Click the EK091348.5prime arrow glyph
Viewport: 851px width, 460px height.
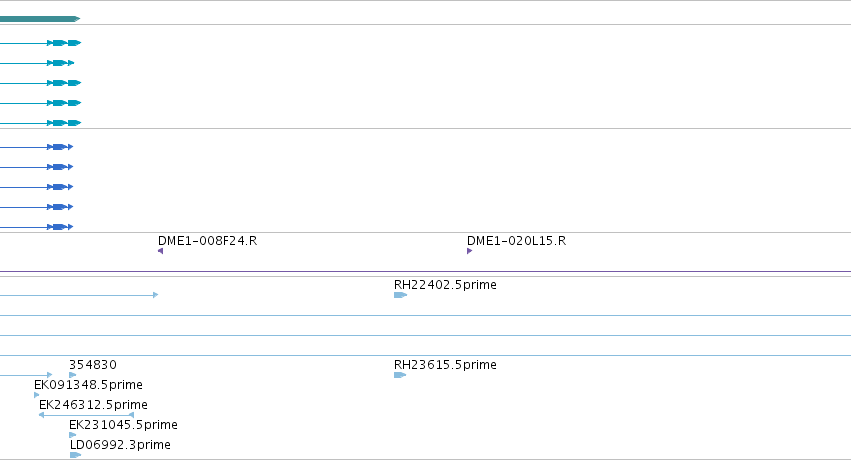click(x=36, y=395)
